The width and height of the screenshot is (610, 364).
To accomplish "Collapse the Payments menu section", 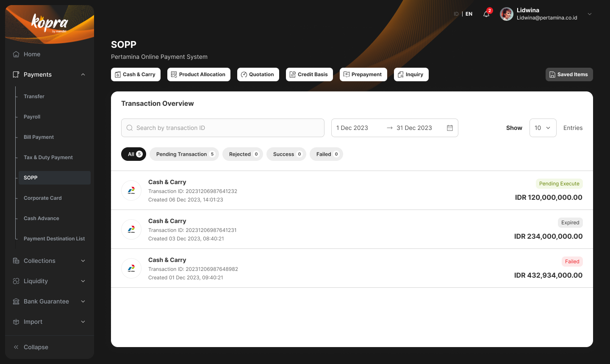I will pos(83,74).
